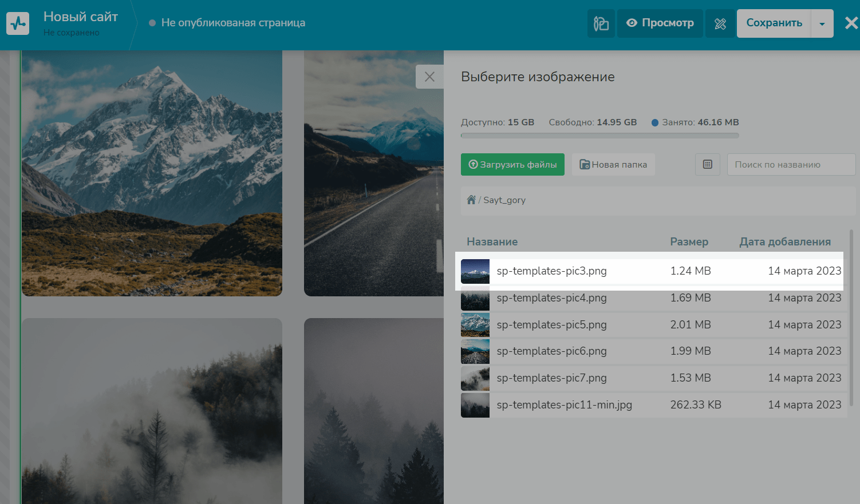860x504 pixels.
Task: Click the Сохранить button
Action: (x=774, y=23)
